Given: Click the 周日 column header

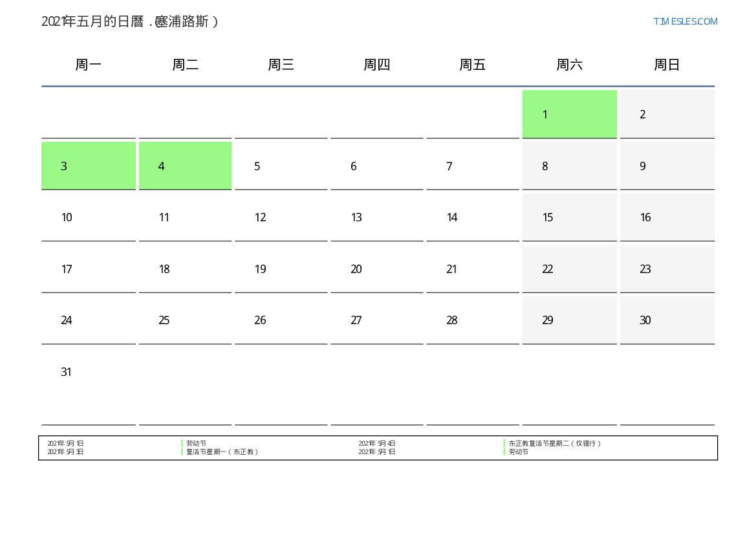Looking at the screenshot, I should pos(667,65).
